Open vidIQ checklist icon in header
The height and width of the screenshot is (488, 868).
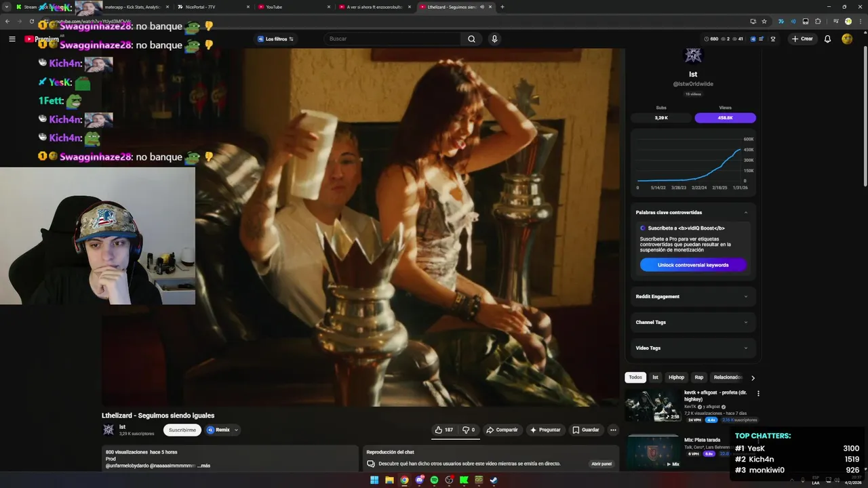click(x=762, y=39)
